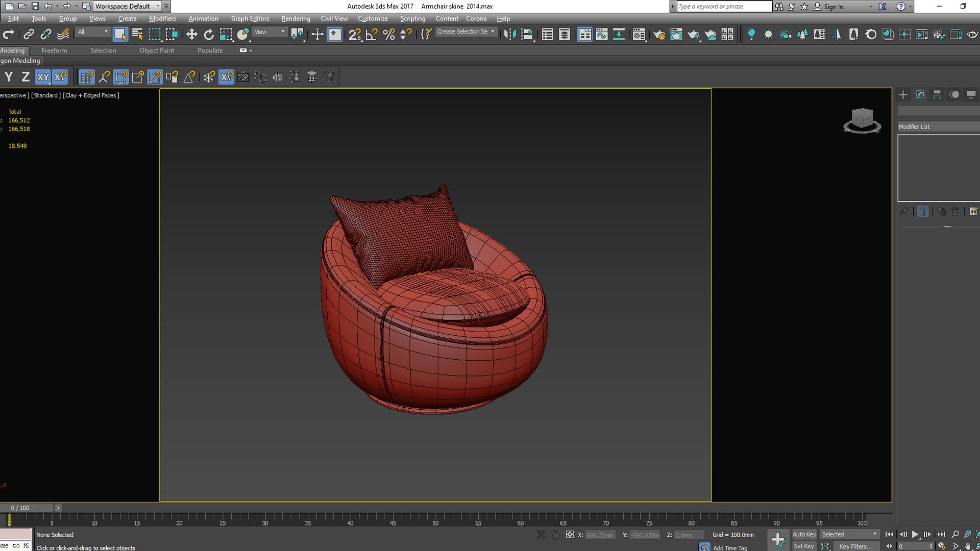Open the Graph Editors menu
Screen dimensions: 980x551
pos(250,18)
